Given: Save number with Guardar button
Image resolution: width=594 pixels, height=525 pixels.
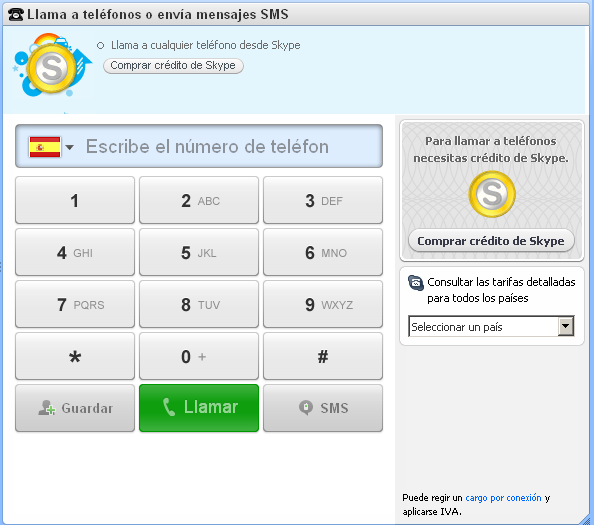Looking at the screenshot, I should tap(75, 408).
